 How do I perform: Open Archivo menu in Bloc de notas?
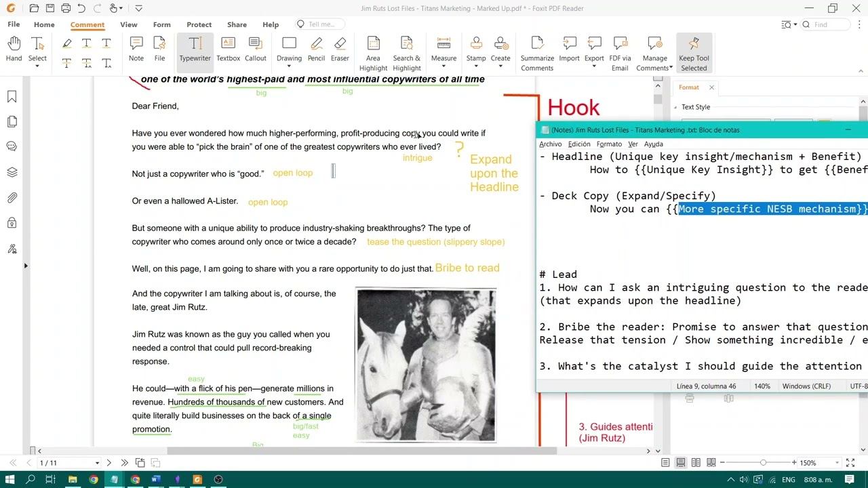(x=551, y=144)
